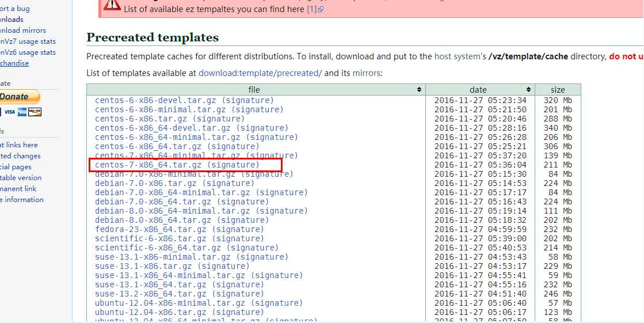Download centos-6-x86-devel.tar.gz

coord(155,100)
